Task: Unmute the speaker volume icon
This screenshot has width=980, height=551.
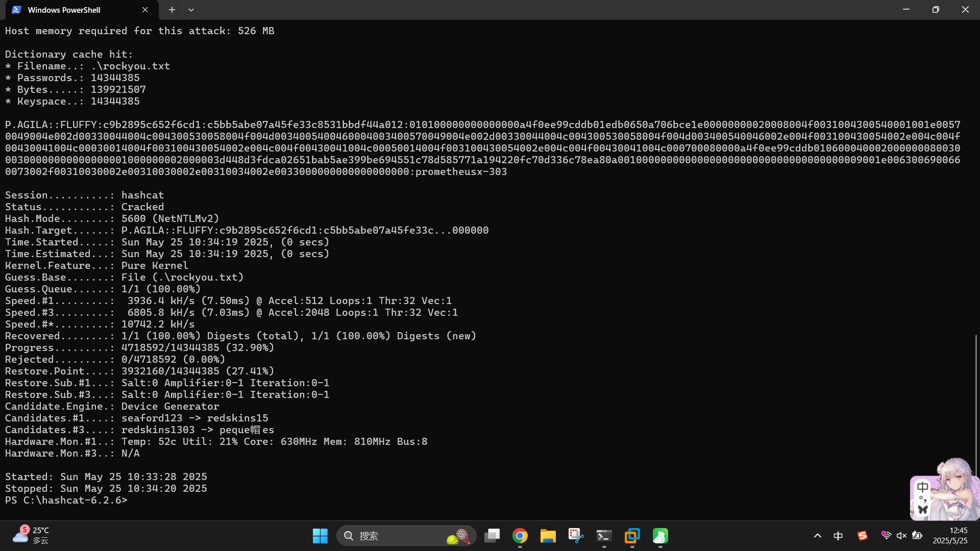Action: point(901,536)
